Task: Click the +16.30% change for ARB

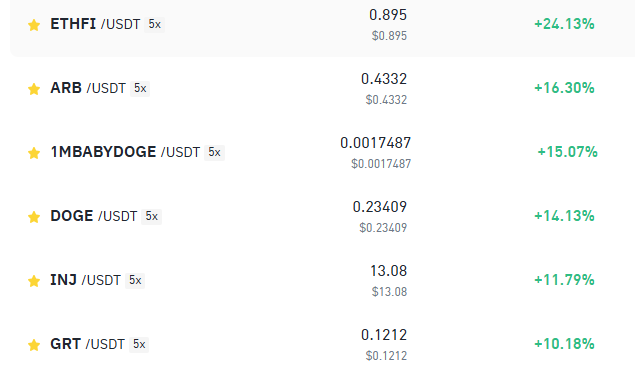Action: pos(564,88)
